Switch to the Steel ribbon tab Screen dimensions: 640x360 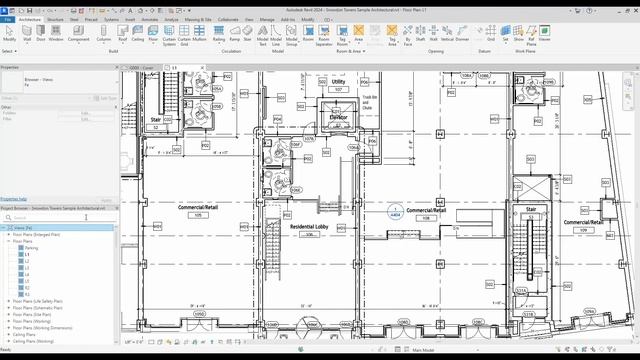tap(74, 19)
